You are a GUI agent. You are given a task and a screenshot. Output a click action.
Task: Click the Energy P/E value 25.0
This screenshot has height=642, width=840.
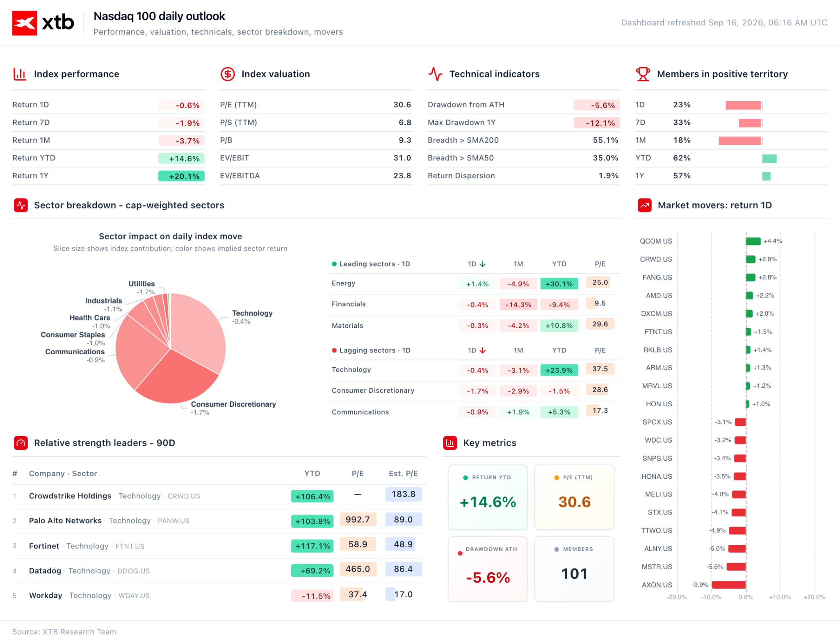[x=600, y=282]
